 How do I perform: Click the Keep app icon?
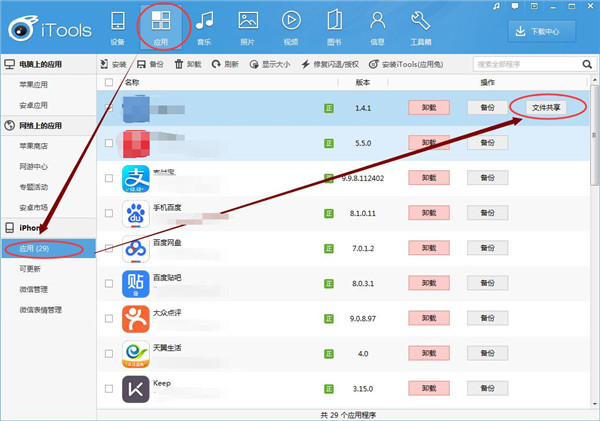click(135, 389)
